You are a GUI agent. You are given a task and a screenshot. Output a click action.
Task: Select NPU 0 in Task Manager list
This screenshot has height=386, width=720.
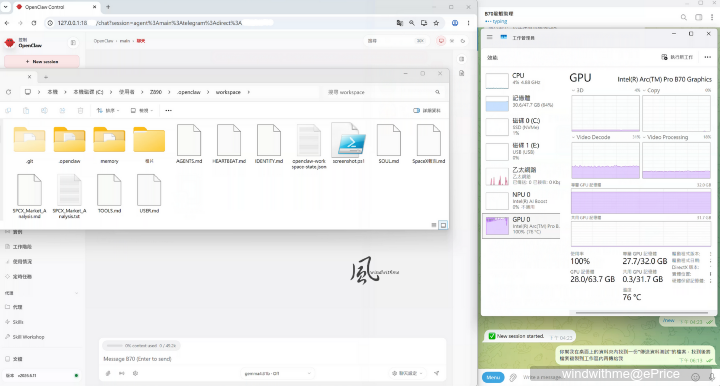[x=522, y=201]
